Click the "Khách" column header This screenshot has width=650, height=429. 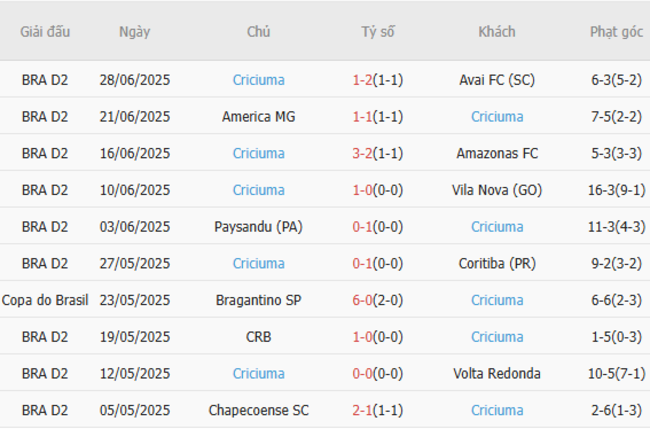(497, 32)
